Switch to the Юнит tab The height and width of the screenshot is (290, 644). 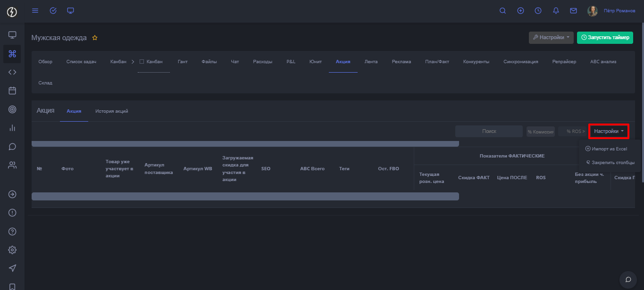click(315, 62)
